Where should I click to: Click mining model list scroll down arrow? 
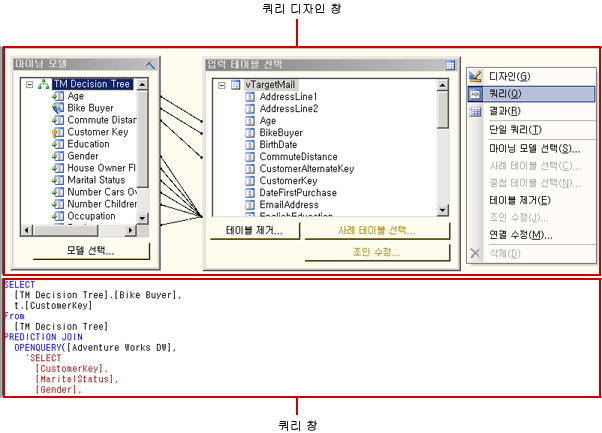coord(142,218)
